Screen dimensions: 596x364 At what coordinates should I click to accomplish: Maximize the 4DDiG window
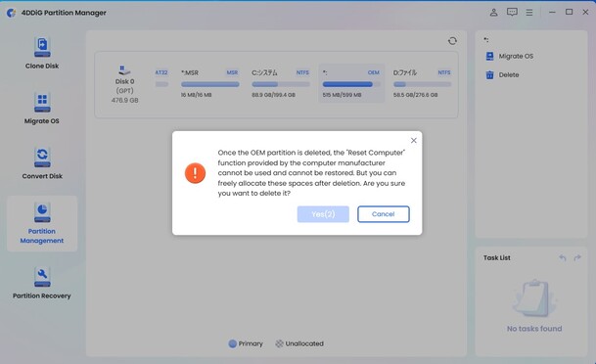(x=569, y=12)
